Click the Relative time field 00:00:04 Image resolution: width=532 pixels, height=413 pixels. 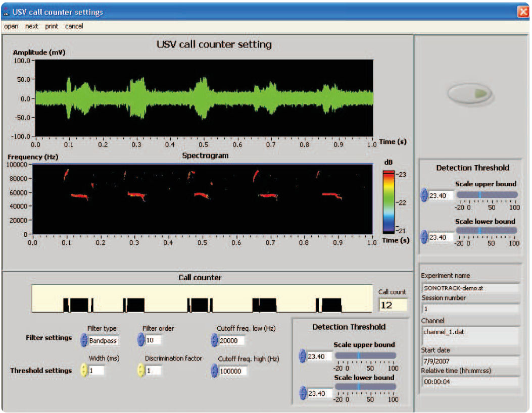tap(470, 382)
